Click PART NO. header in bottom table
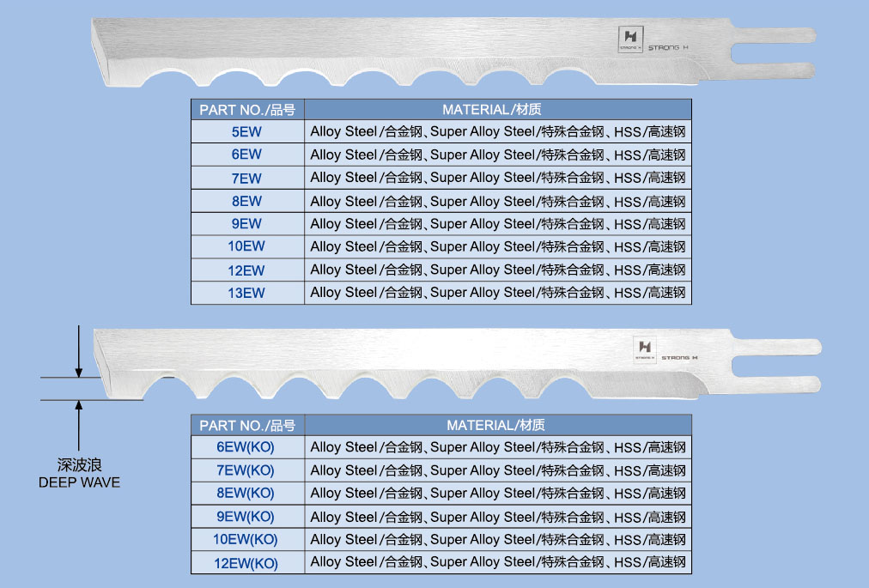This screenshot has height=588, width=869. click(247, 425)
